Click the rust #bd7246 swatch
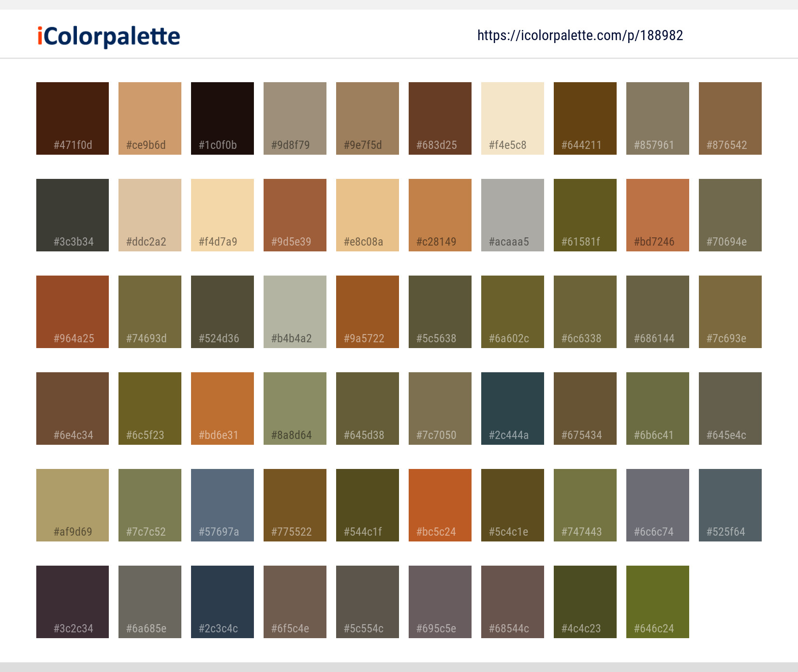798x672 pixels. (657, 215)
